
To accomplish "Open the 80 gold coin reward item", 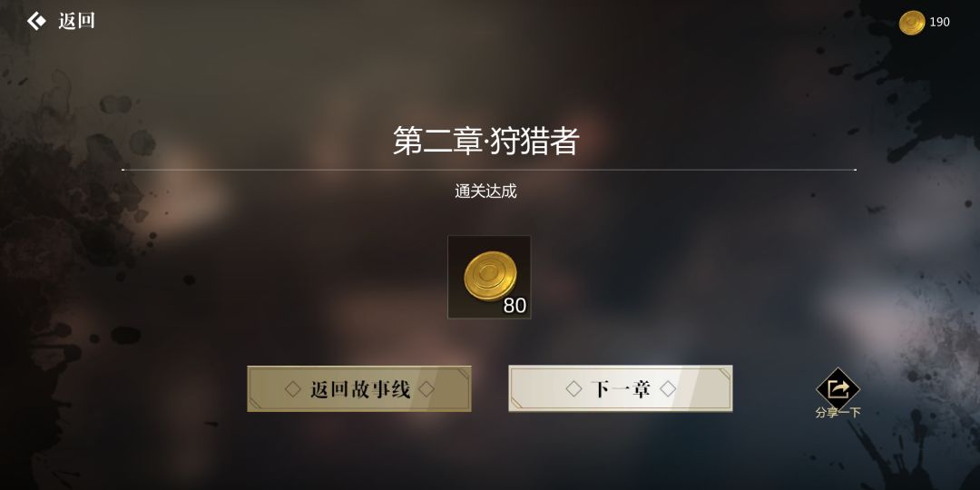I will pyautogui.click(x=489, y=277).
